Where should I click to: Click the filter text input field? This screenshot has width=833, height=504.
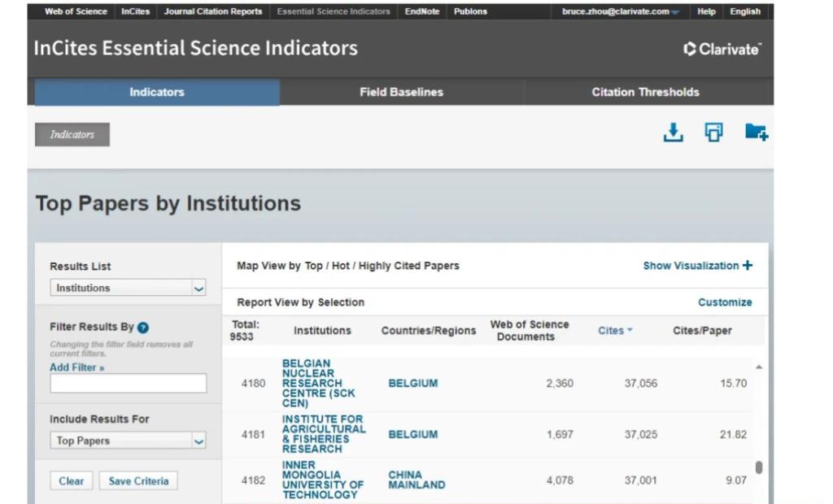pyautogui.click(x=128, y=384)
